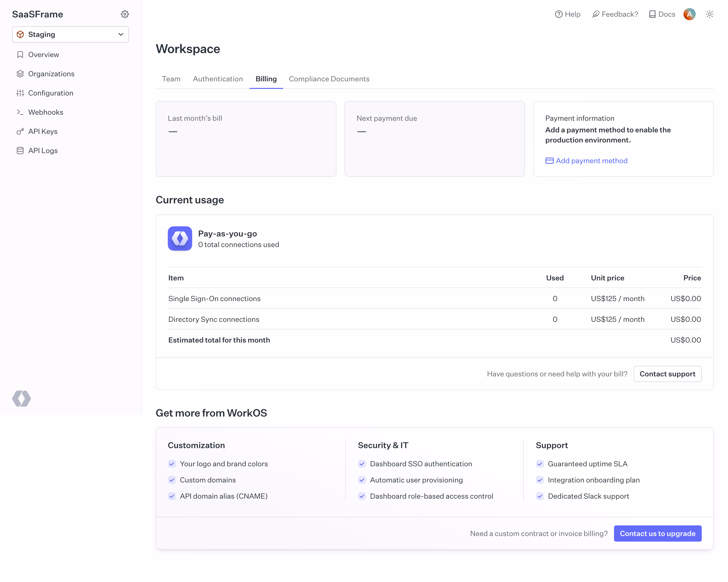Screen dimensions: 728x582
Task: Click the Configuration sliders icon
Action: click(x=20, y=93)
